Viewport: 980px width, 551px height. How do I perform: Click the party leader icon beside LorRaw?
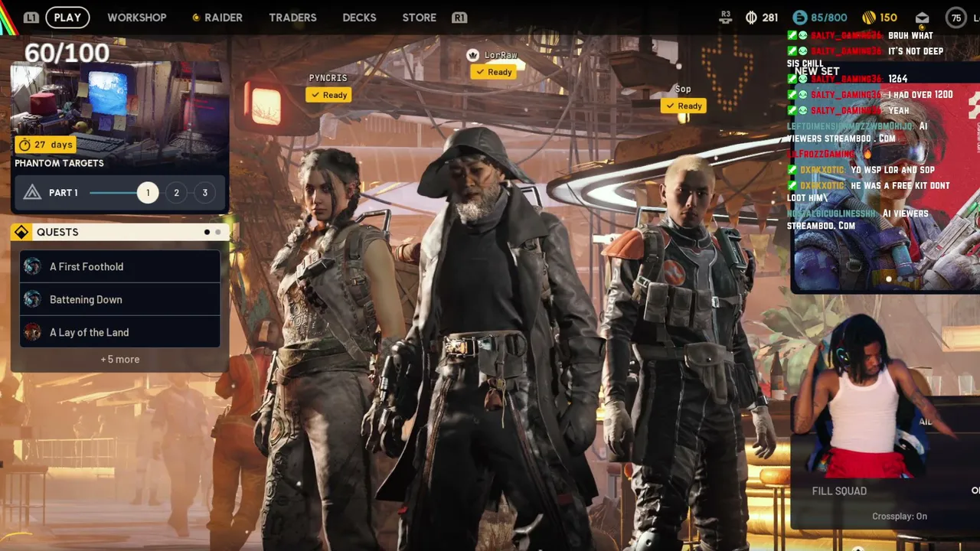pyautogui.click(x=473, y=55)
